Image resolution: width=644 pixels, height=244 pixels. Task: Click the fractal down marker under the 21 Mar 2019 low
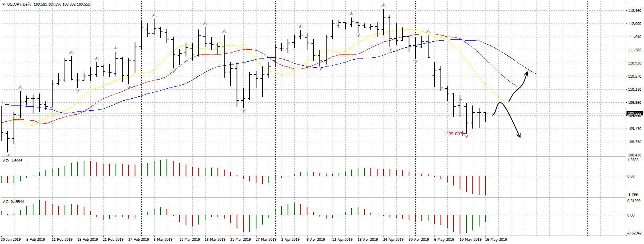pyautogui.click(x=243, y=111)
